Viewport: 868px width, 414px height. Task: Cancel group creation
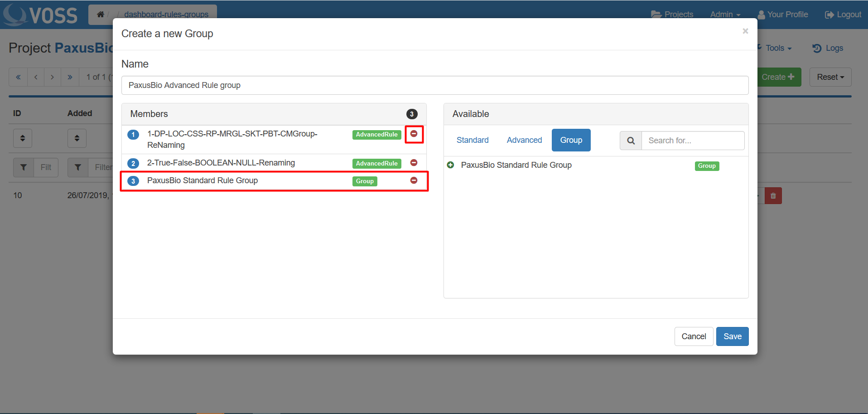point(694,336)
